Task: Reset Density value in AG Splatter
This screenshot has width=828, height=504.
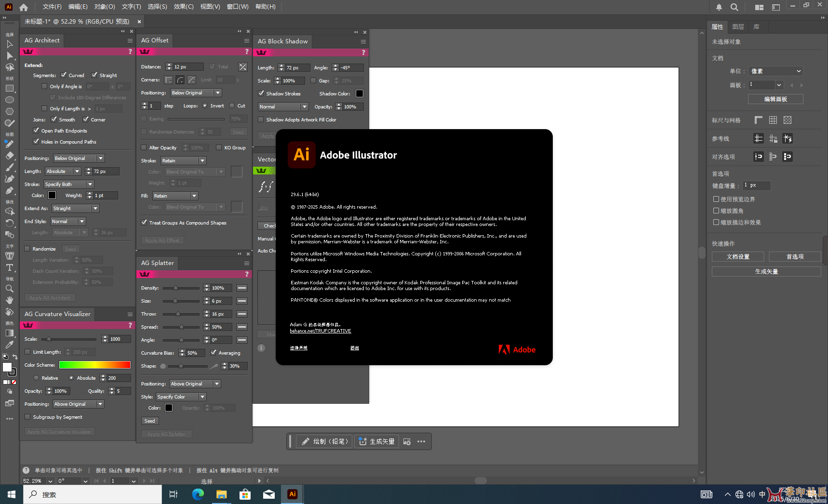Action: tap(242, 288)
